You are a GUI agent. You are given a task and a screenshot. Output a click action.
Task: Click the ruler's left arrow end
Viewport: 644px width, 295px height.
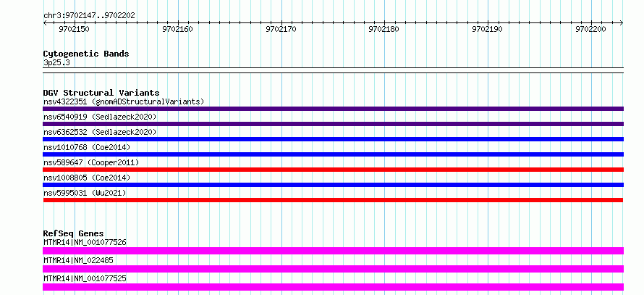coord(45,22)
